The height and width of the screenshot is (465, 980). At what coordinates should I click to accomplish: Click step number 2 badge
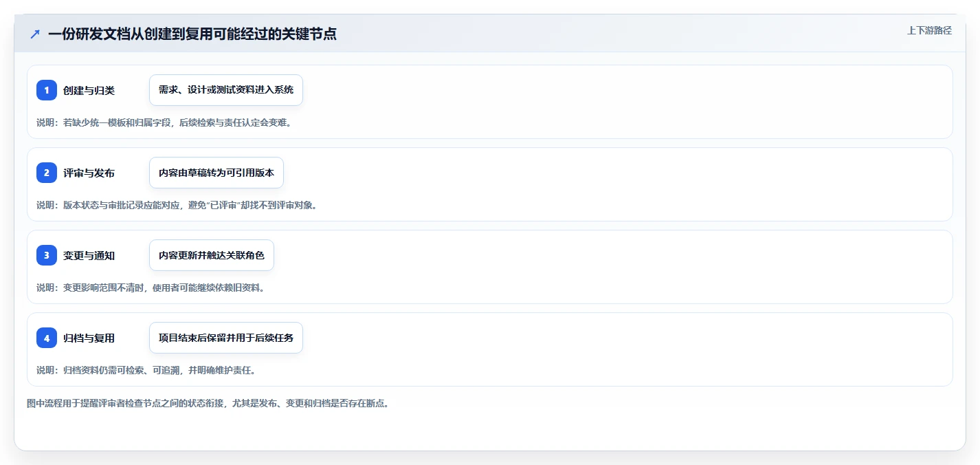click(x=47, y=173)
